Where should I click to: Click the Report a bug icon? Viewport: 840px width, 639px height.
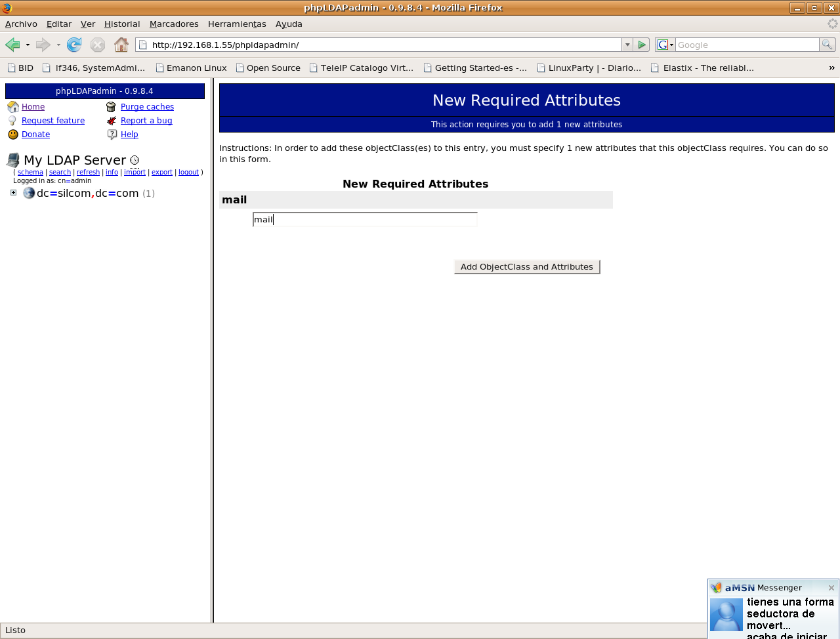coord(112,121)
